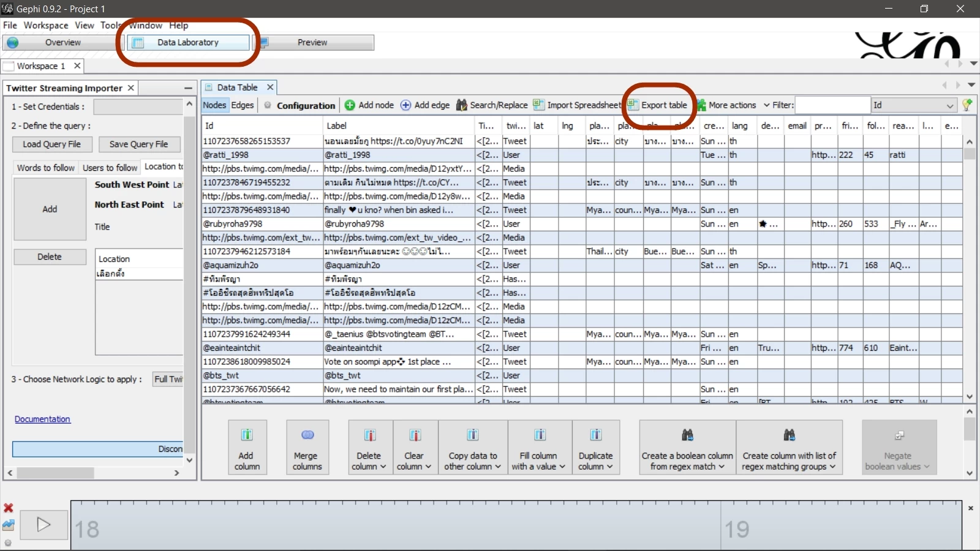Viewport: 980px width, 551px height.
Task: Click Save Query File button
Action: (x=139, y=144)
